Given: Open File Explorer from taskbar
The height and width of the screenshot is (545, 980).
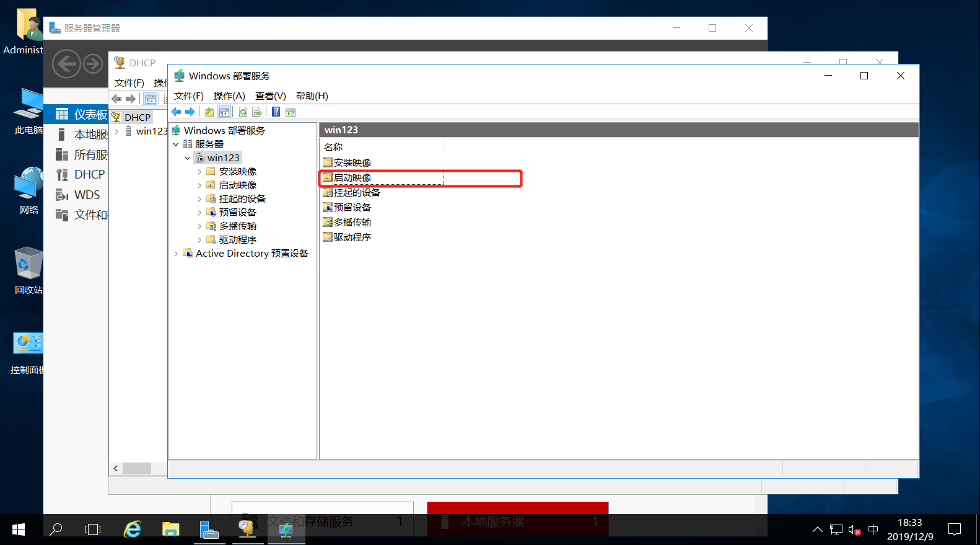Looking at the screenshot, I should point(170,529).
